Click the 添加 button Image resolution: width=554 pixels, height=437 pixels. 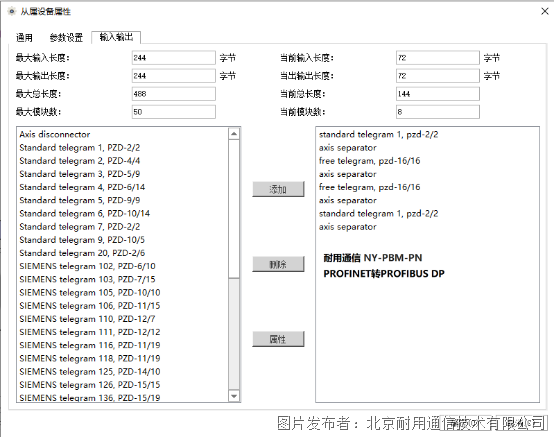click(x=278, y=189)
